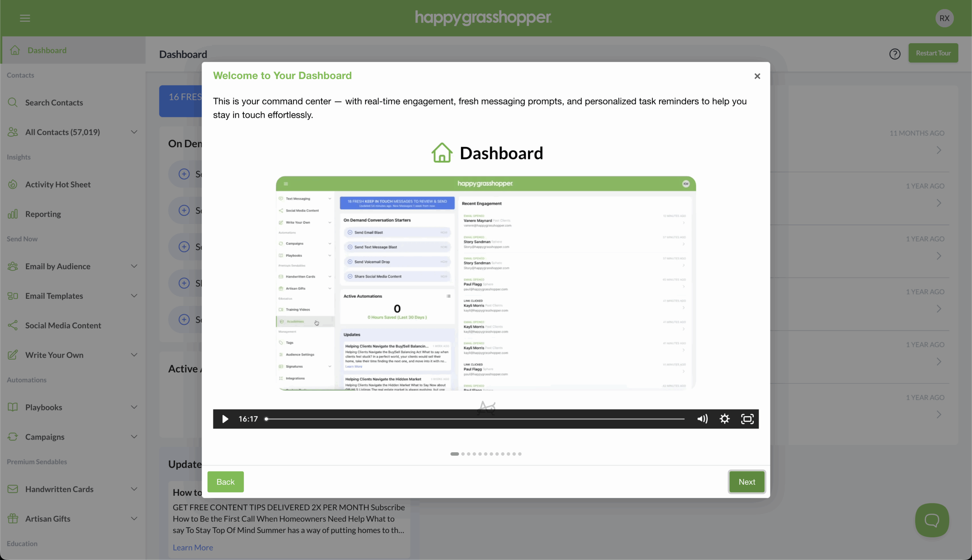The image size is (972, 560).
Task: Click the Email Templates layout icon
Action: [x=13, y=296]
